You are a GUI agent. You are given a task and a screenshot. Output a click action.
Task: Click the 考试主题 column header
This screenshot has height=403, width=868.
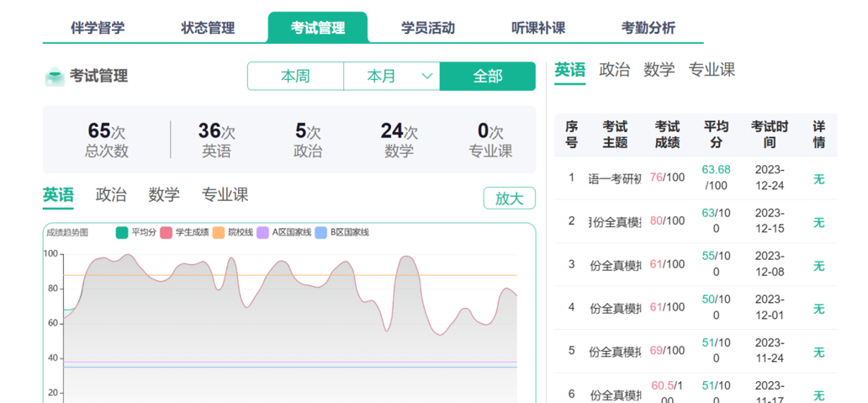[615, 135]
